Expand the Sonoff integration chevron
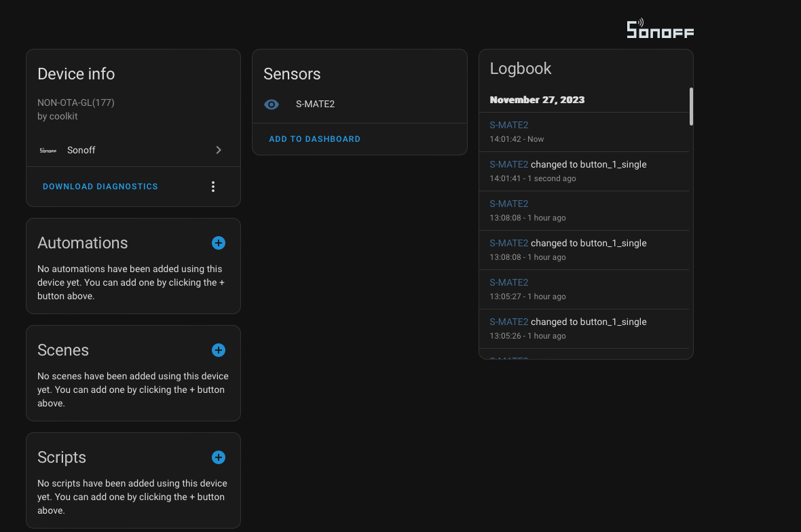Screen dimensions: 801x532 point(219,150)
